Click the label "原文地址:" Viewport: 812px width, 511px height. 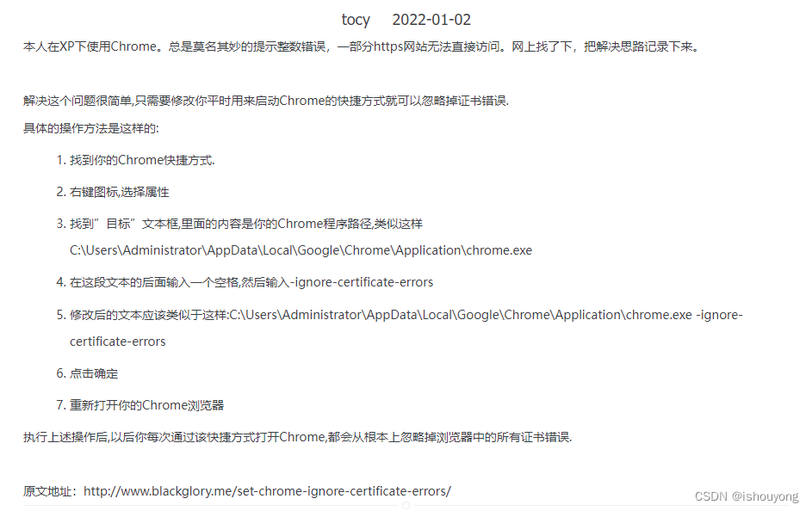50,491
